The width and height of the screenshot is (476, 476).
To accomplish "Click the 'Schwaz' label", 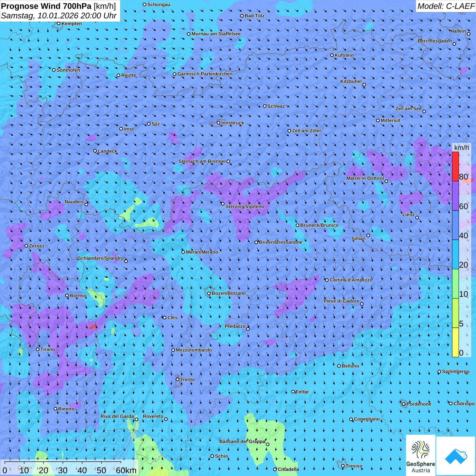I will 276,106.
